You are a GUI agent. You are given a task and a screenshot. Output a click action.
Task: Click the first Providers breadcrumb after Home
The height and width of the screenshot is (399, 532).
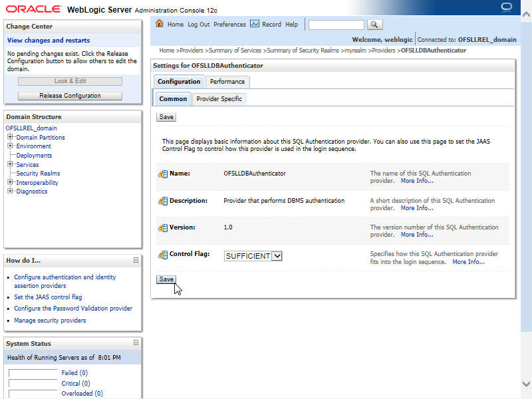point(192,51)
